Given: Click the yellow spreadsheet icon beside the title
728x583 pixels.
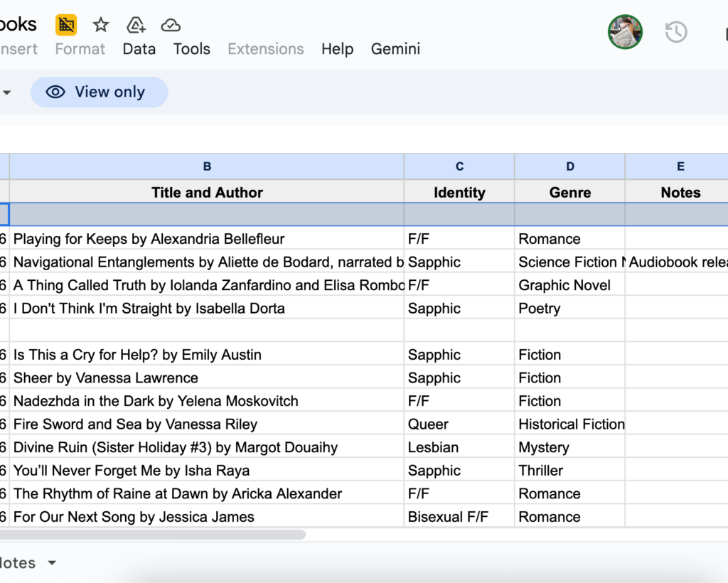Looking at the screenshot, I should click(x=65, y=24).
